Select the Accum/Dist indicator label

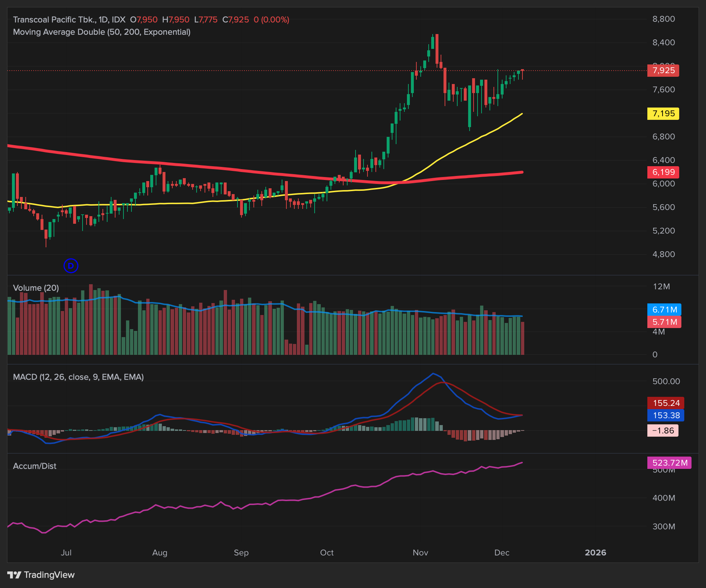(x=35, y=466)
